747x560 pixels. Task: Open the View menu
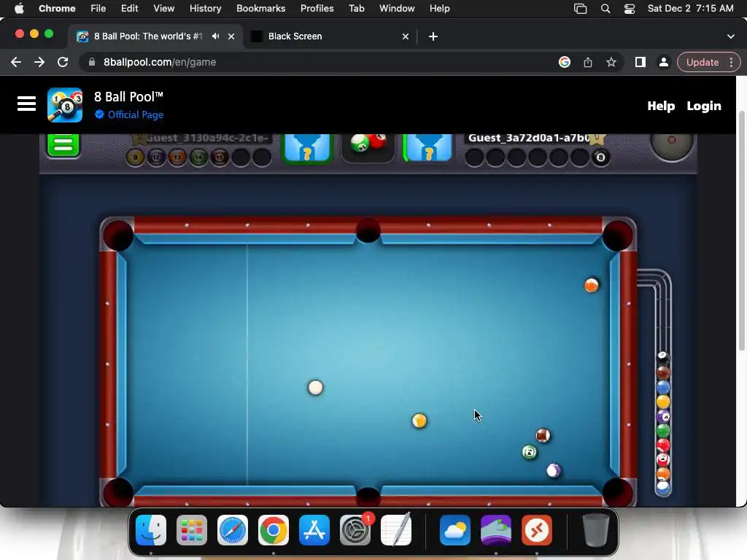(x=164, y=8)
